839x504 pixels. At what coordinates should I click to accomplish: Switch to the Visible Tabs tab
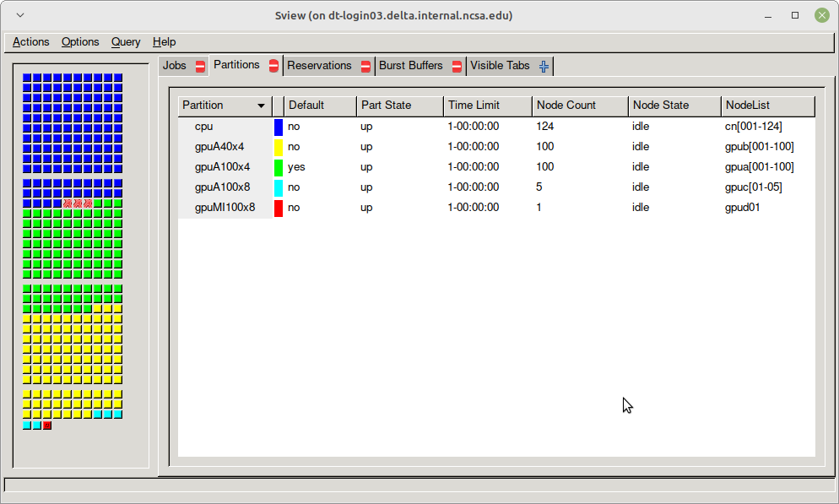[x=500, y=65]
